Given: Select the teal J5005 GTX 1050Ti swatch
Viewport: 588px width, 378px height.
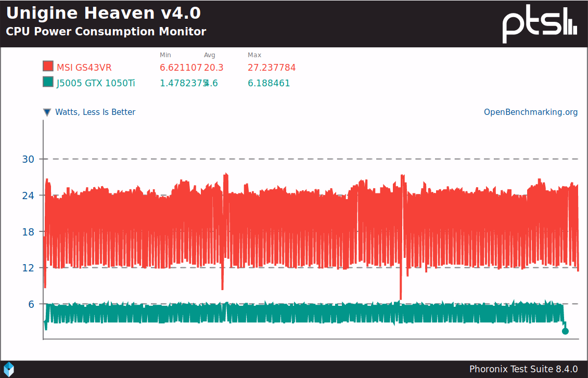Looking at the screenshot, I should pos(48,82).
